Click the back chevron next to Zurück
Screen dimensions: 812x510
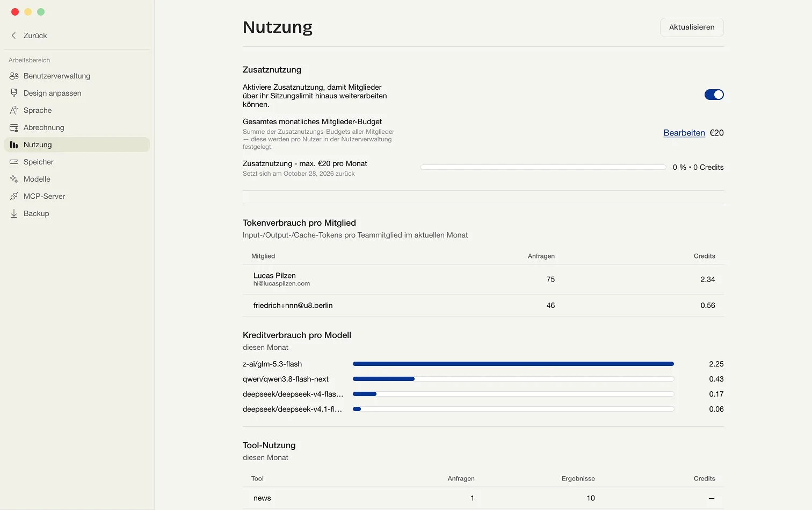[x=14, y=35]
